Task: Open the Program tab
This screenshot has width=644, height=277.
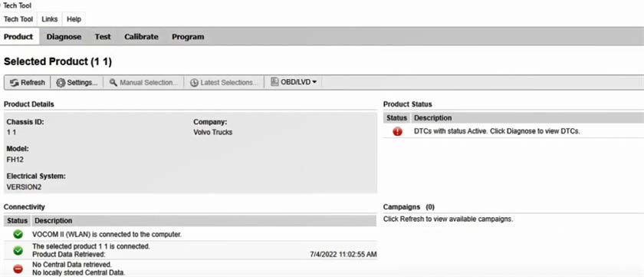Action: [x=188, y=37]
